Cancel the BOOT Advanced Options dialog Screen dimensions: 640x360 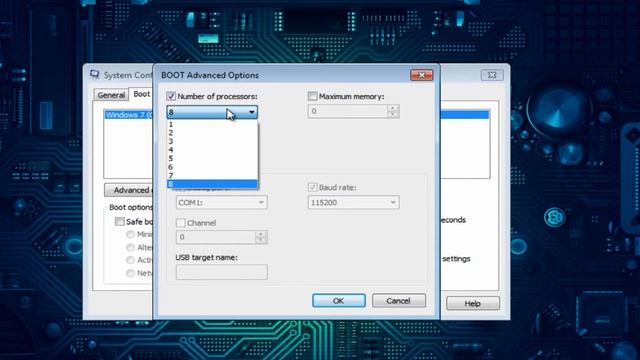point(399,301)
